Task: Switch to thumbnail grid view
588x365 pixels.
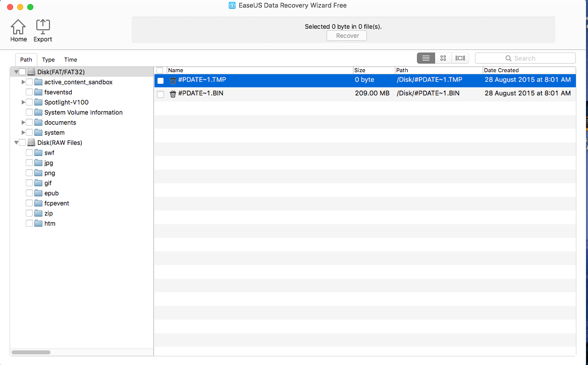Action: (443, 58)
